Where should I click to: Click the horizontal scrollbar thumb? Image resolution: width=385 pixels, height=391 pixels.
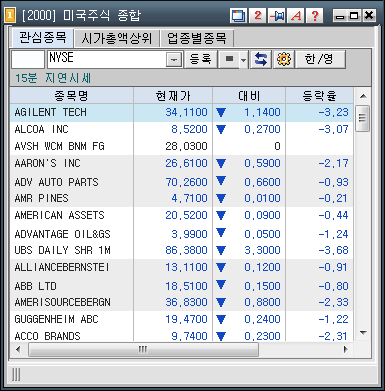[143, 349]
